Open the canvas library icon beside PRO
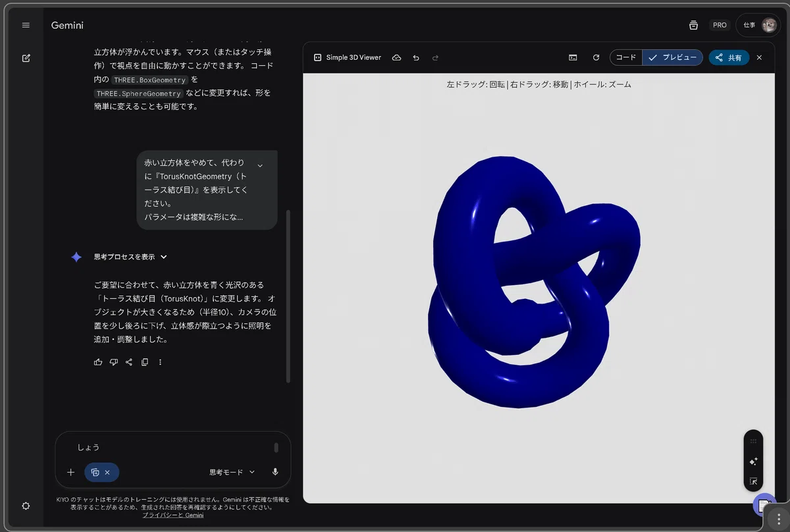Screen dimensions: 790x532 (693, 25)
